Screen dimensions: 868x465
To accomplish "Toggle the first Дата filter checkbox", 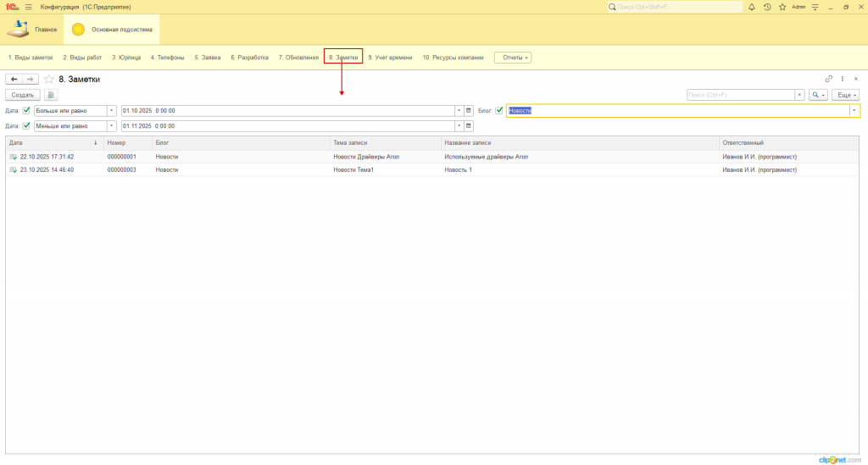I will [26, 111].
